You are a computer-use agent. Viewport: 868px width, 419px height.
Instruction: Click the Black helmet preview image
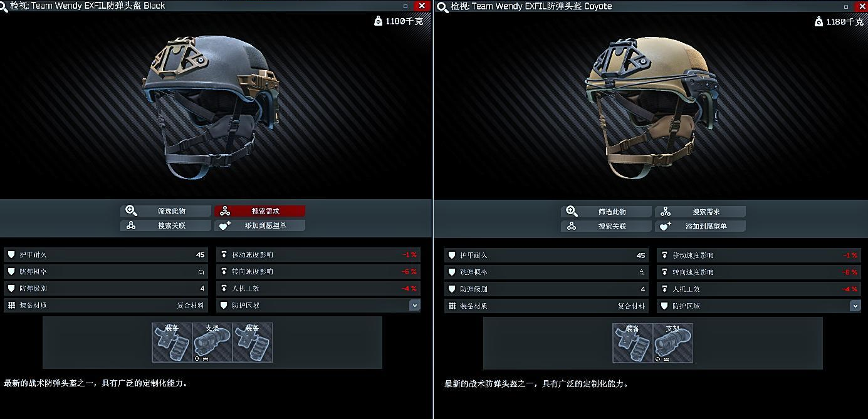tap(211, 106)
